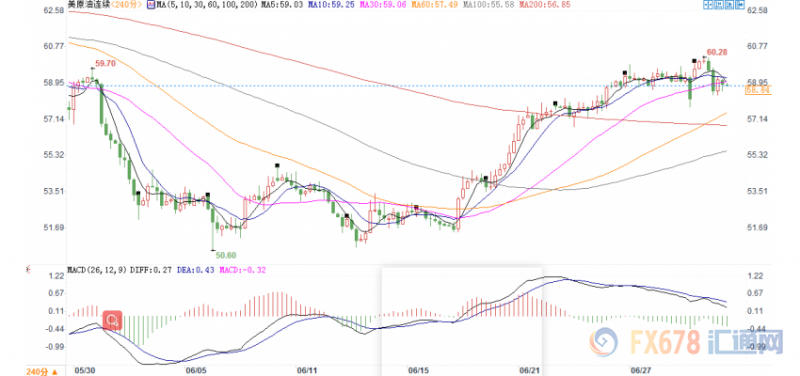This screenshot has height=376, width=800.
Task: Click the 53.51 label on left price axis
Action: click(53, 191)
